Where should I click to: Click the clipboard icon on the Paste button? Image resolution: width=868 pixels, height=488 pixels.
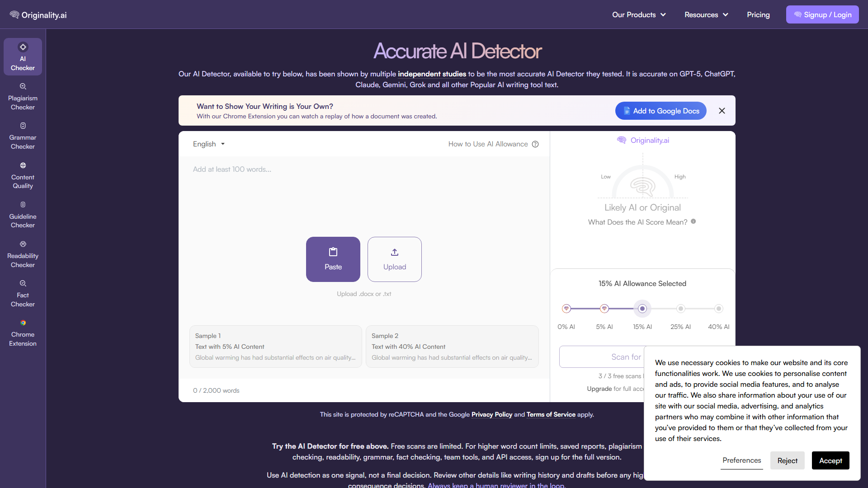click(x=333, y=252)
